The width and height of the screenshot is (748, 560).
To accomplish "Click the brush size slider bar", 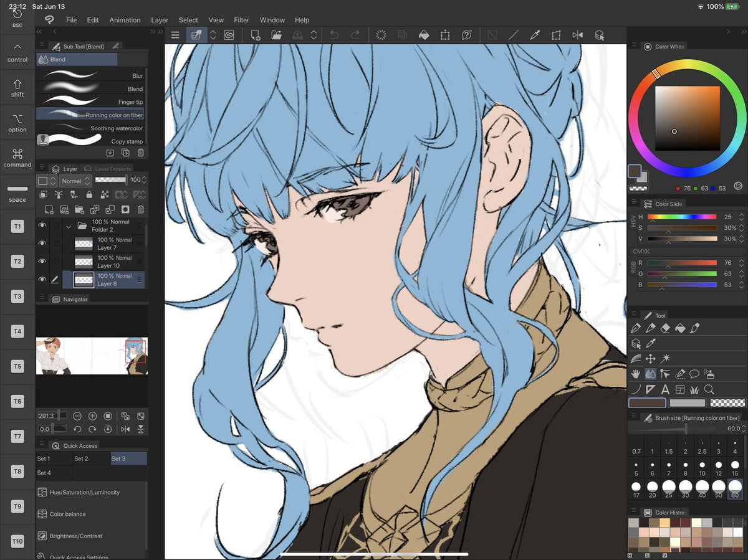I will coord(676,429).
